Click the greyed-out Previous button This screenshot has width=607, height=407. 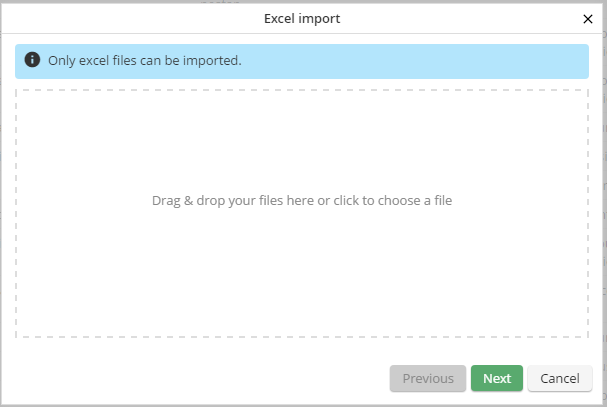coord(428,378)
